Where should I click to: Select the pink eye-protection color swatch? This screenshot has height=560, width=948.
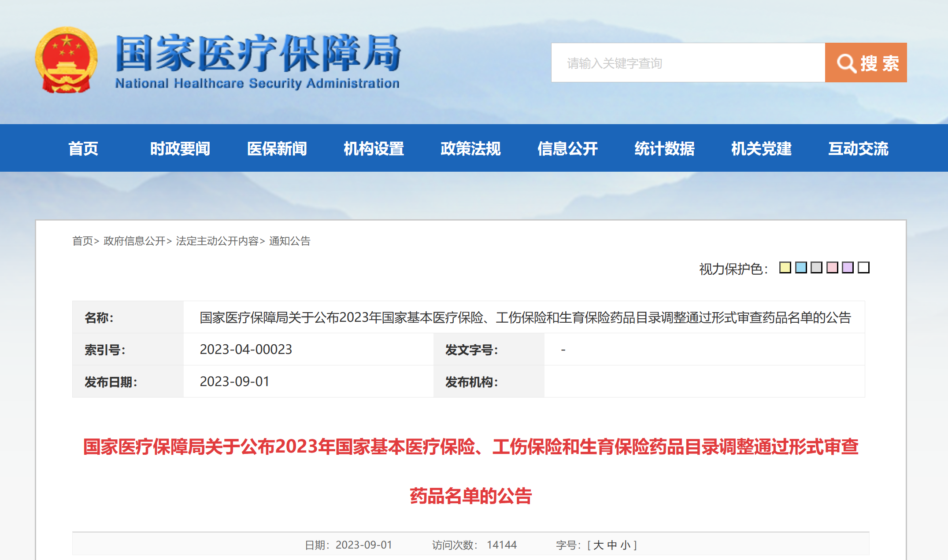click(832, 268)
